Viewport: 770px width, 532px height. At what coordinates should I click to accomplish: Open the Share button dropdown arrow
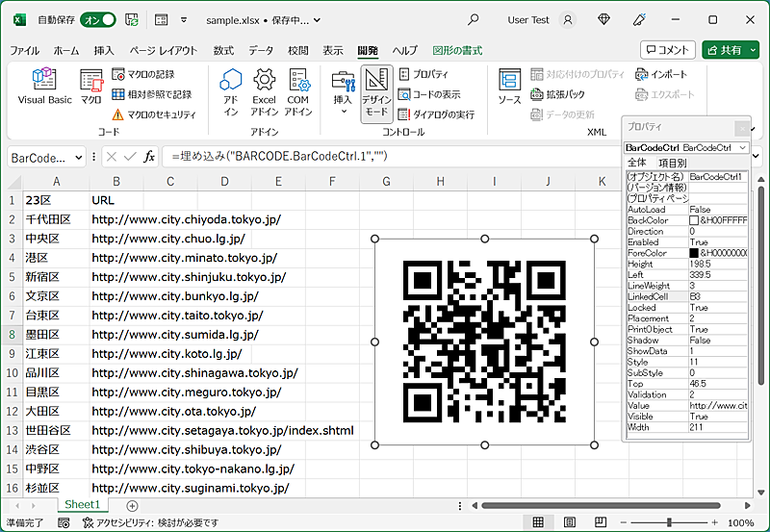click(x=753, y=50)
